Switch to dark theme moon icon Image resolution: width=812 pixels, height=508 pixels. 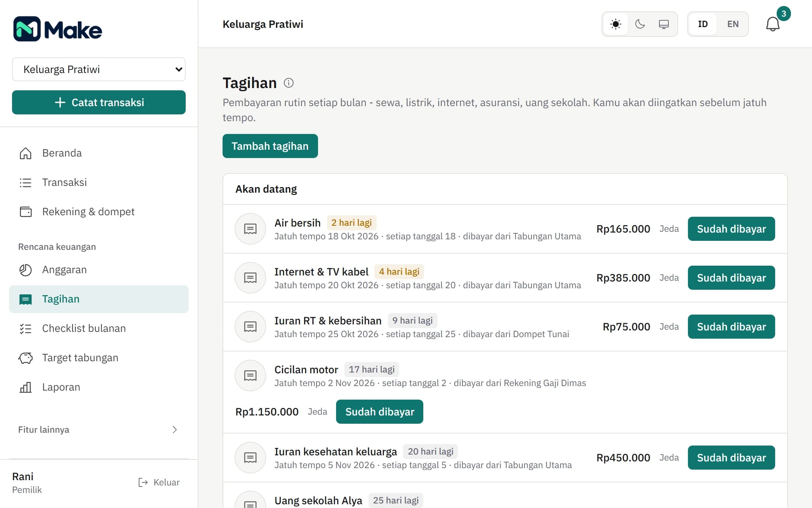coord(640,24)
